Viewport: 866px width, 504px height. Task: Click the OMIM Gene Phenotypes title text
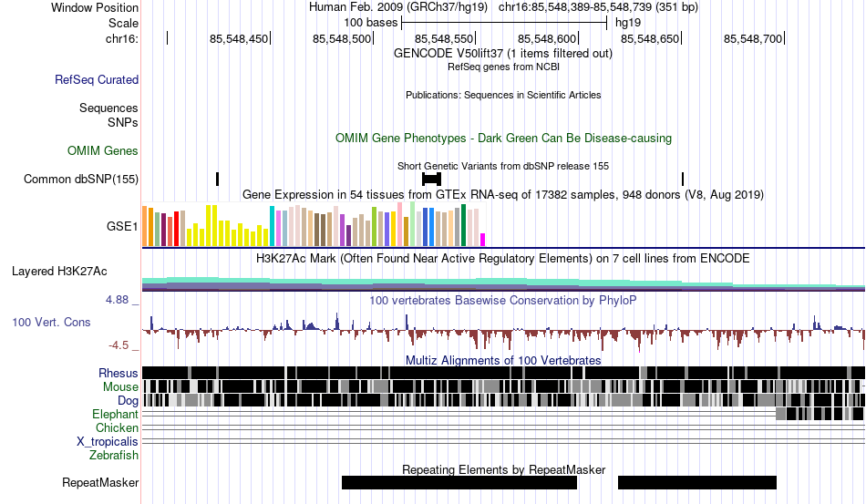click(504, 138)
